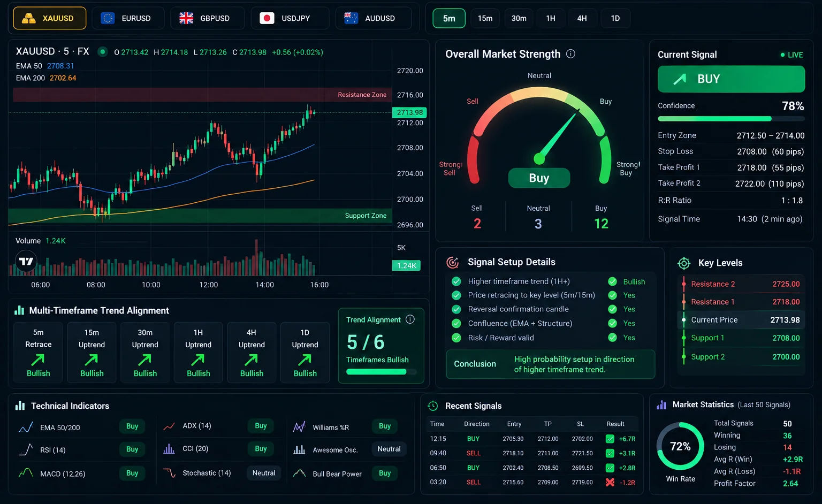The image size is (822, 504).
Task: Click the RSI (14) indicator icon
Action: [x=26, y=450]
